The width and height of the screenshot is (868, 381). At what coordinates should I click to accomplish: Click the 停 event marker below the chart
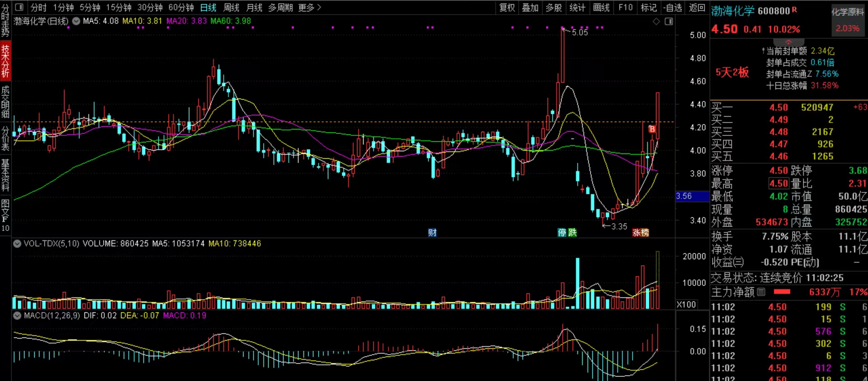[x=562, y=233]
